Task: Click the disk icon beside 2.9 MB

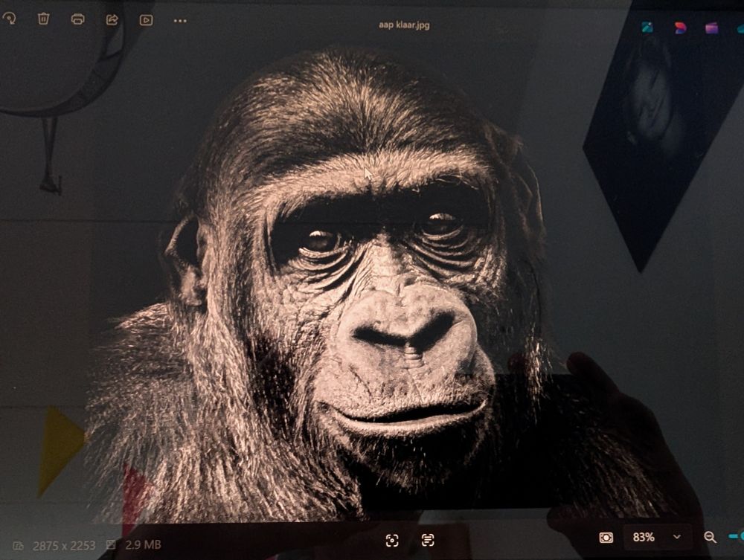Action: [111, 544]
